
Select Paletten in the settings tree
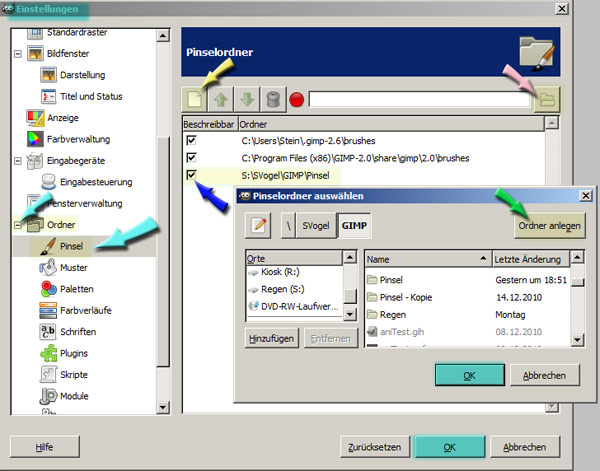(76, 289)
